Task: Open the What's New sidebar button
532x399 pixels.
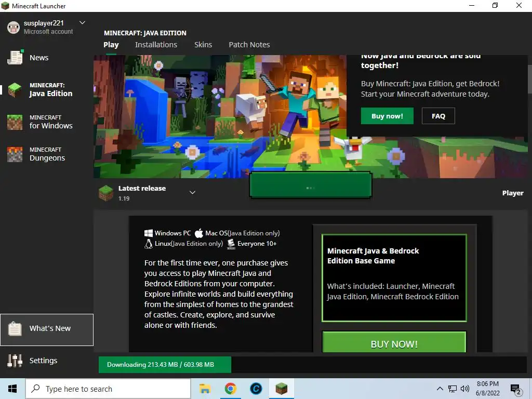Action: (x=47, y=330)
